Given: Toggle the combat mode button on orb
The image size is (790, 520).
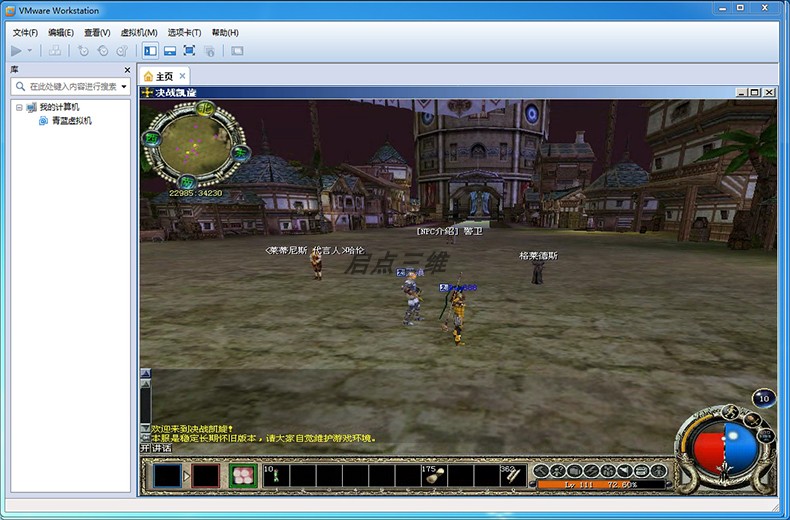Looking at the screenshot, I should point(752,419).
